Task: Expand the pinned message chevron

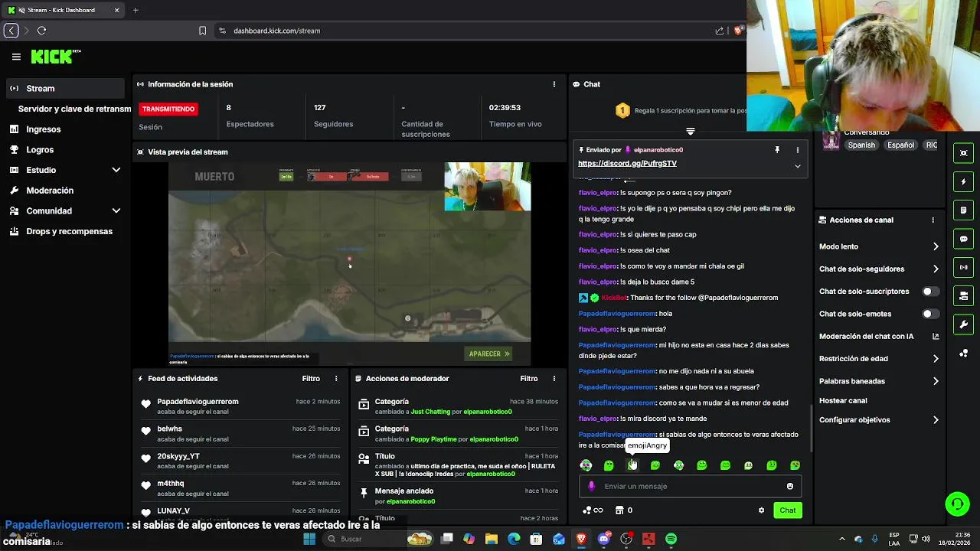Action: pyautogui.click(x=798, y=166)
